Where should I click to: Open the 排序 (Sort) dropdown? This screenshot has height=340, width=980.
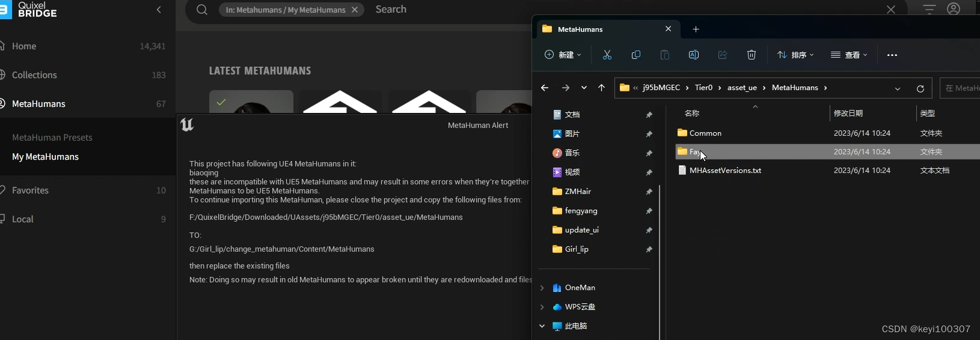tap(795, 55)
